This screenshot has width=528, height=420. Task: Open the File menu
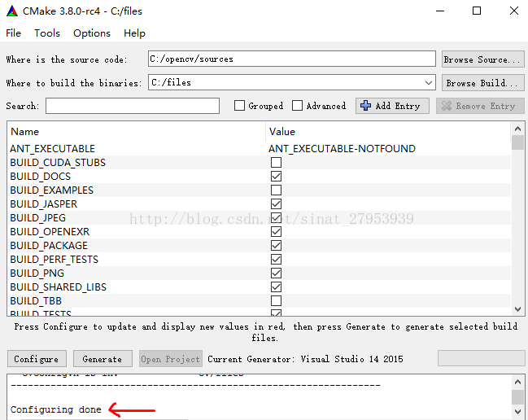tap(14, 33)
